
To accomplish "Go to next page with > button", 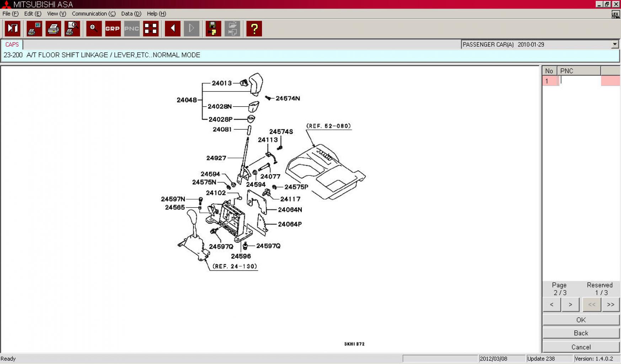I will coord(570,305).
